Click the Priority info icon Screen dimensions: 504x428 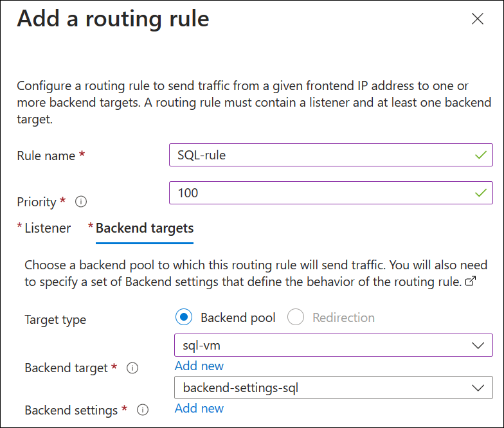click(81, 202)
